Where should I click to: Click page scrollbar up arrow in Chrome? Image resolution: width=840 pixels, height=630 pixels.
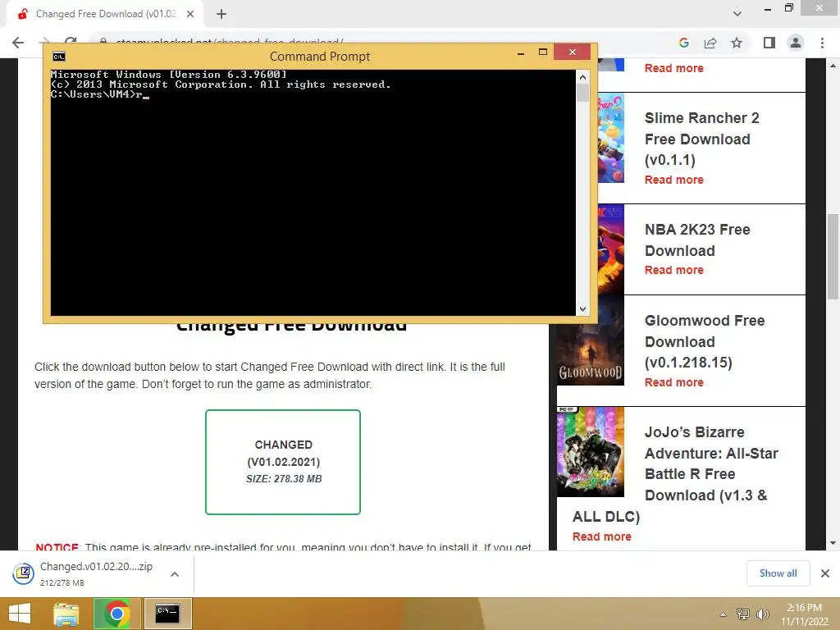pos(833,66)
